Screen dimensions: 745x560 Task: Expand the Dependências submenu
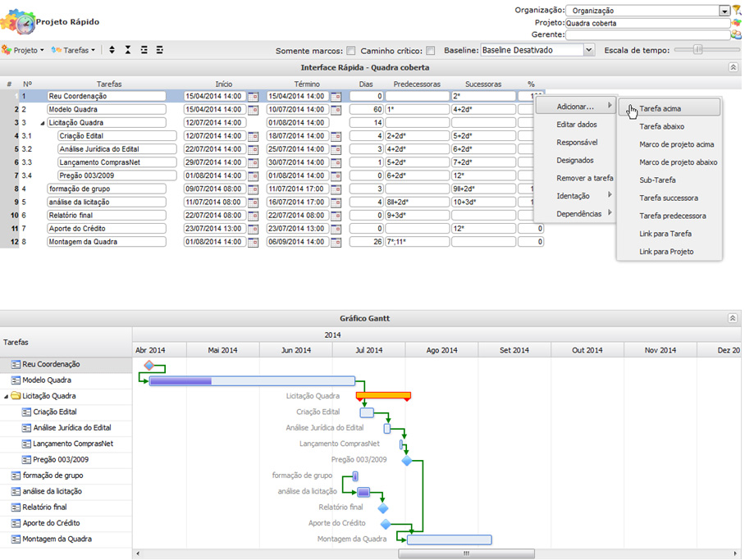[575, 214]
